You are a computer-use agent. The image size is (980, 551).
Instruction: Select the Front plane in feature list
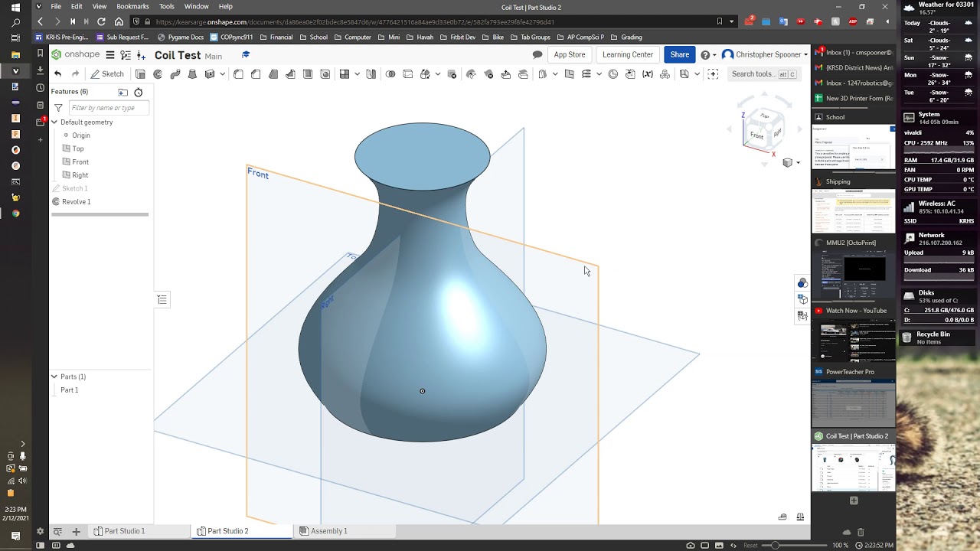point(80,162)
